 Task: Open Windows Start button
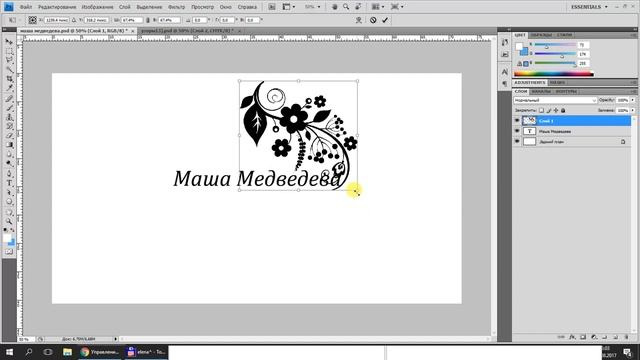tap(9, 352)
